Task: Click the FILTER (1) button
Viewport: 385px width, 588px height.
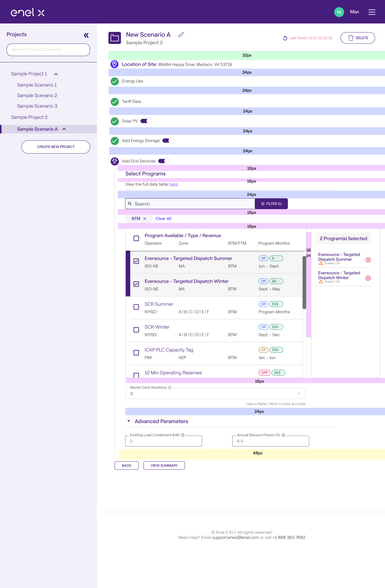Action: (271, 204)
